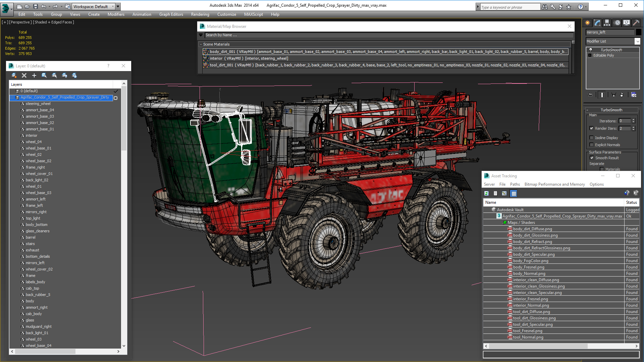Image resolution: width=644 pixels, height=362 pixels.
Task: Enable the Isoline Display checkbox
Action: [592, 138]
